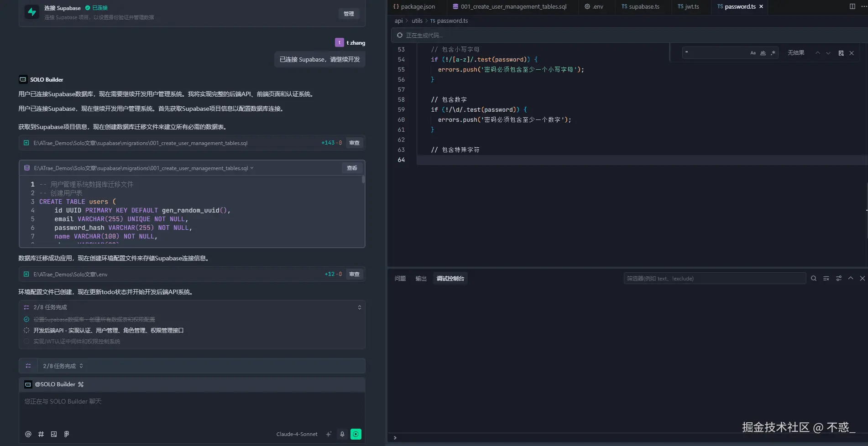
Task: Click the t zhang user avatar
Action: tap(340, 42)
